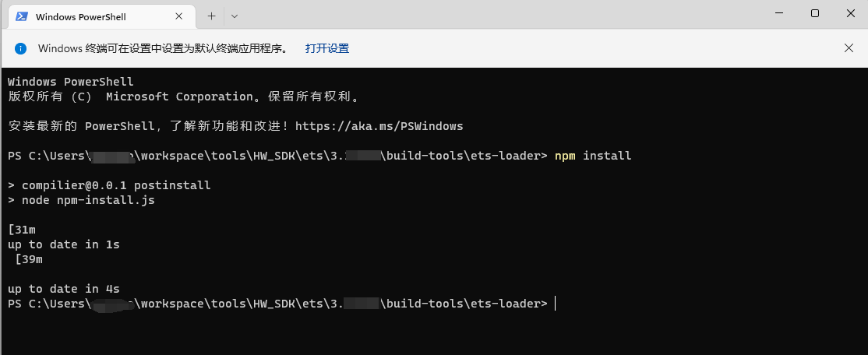
Task: Open a new terminal tab
Action: tap(211, 16)
